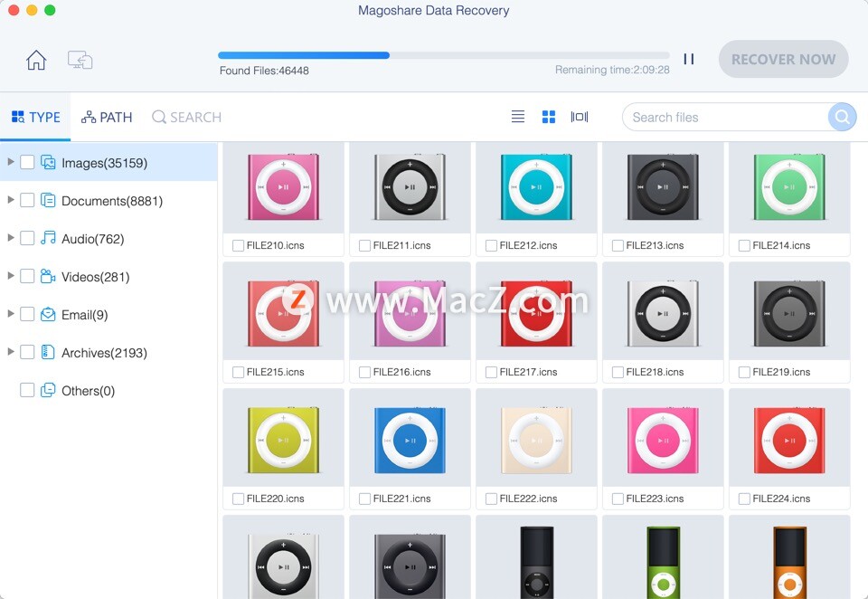
Task: Expand the Email category
Action: pos(11,314)
